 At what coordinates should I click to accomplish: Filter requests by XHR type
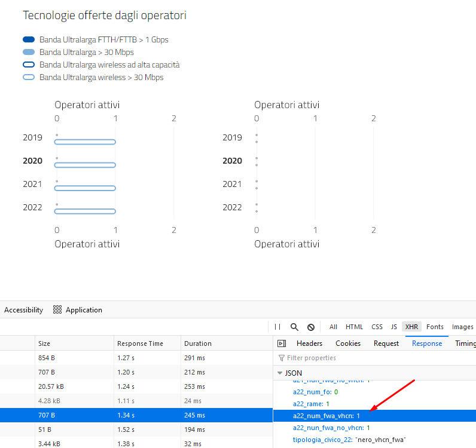click(411, 327)
